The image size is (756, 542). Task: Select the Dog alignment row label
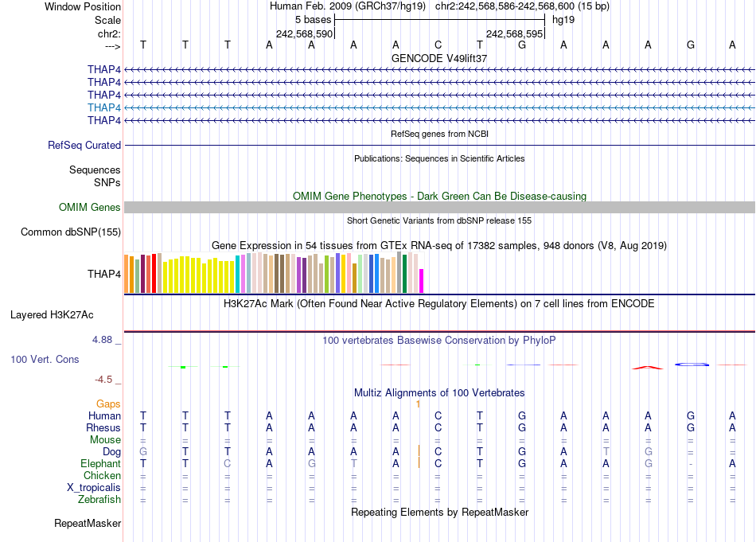click(x=112, y=452)
